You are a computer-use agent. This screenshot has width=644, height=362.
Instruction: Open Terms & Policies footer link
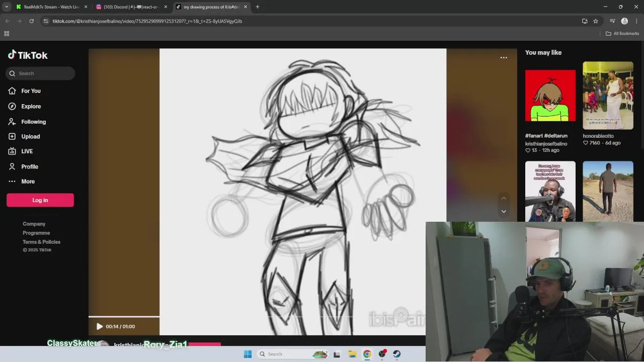click(41, 242)
